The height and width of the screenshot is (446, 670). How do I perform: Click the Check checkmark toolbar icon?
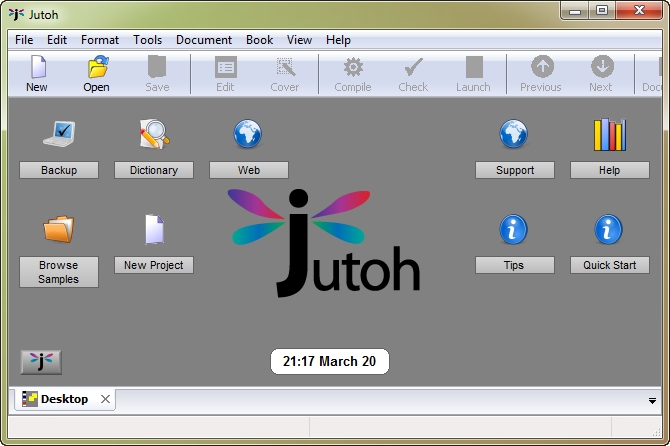pos(413,67)
